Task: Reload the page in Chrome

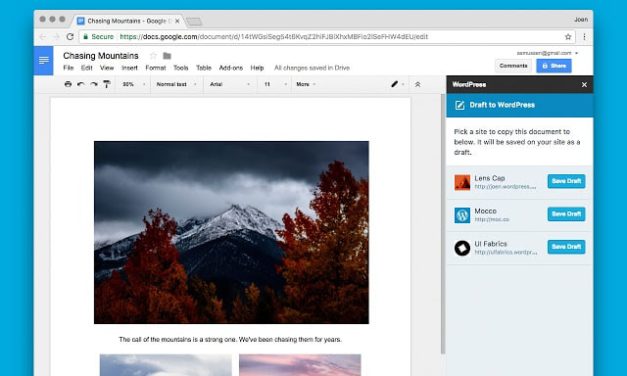Action: tap(70, 37)
